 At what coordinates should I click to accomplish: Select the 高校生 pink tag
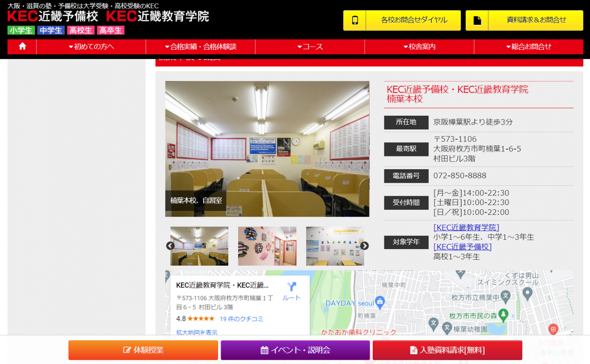point(81,30)
